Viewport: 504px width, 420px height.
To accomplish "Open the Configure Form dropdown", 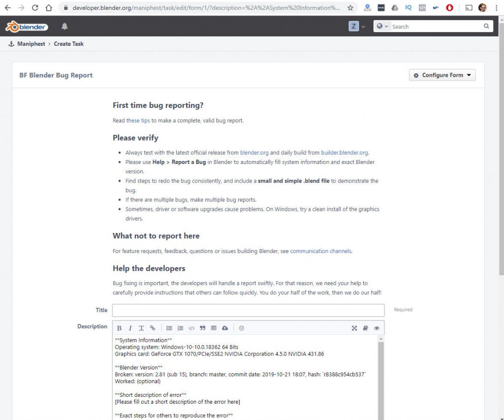I will pos(442,75).
